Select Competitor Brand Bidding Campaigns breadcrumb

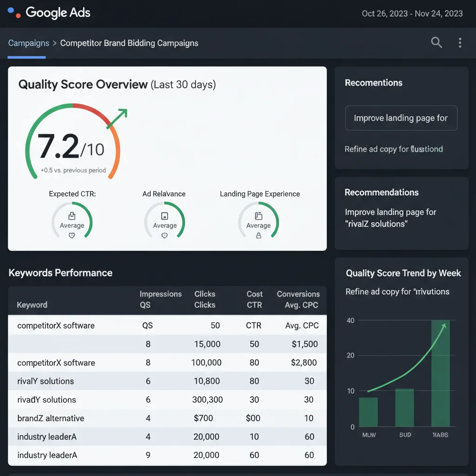tap(129, 43)
